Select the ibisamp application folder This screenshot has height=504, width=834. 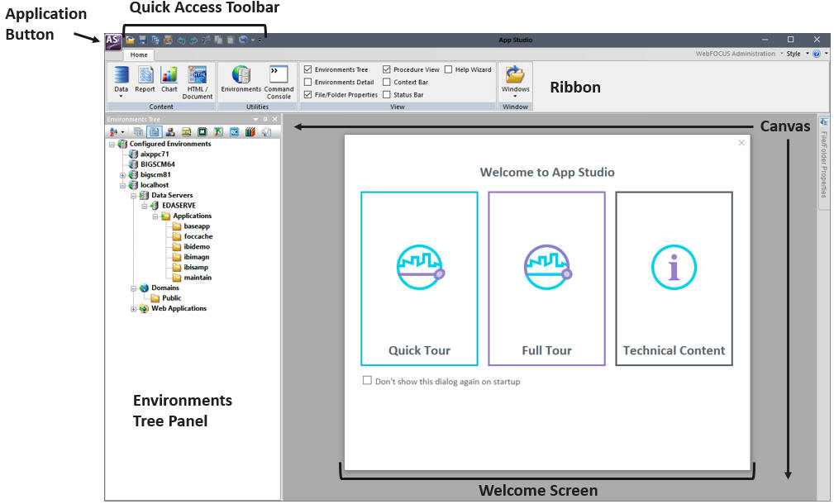point(196,268)
